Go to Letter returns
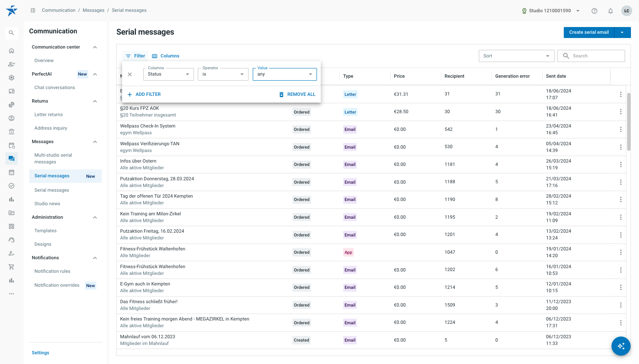The height and width of the screenshot is (364, 639). coord(49,115)
